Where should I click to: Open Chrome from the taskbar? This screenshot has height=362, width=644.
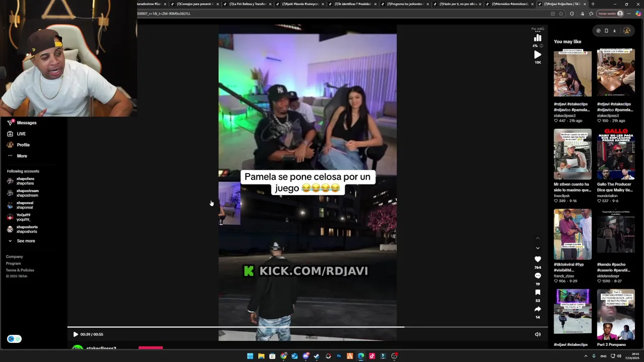coord(283,356)
